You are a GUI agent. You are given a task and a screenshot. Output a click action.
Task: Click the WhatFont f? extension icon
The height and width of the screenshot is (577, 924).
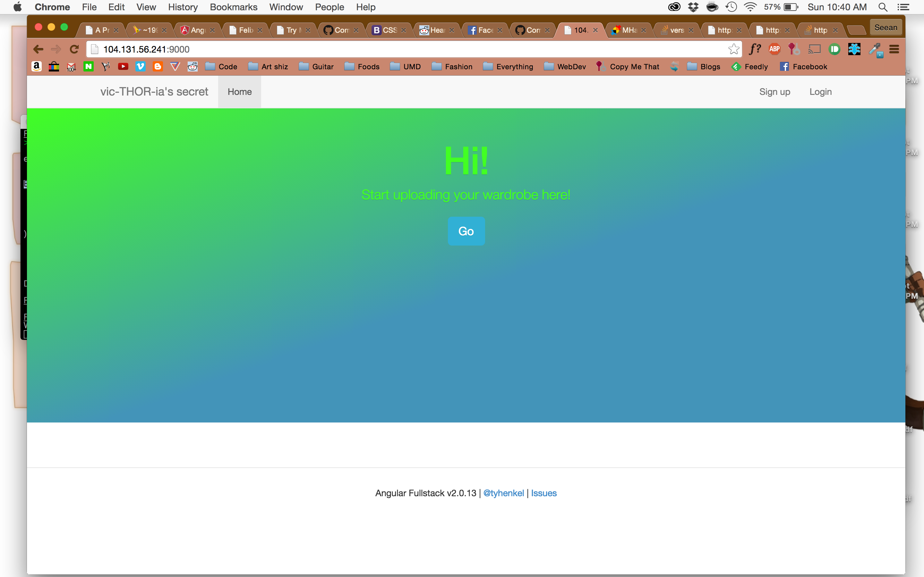pyautogui.click(x=755, y=49)
